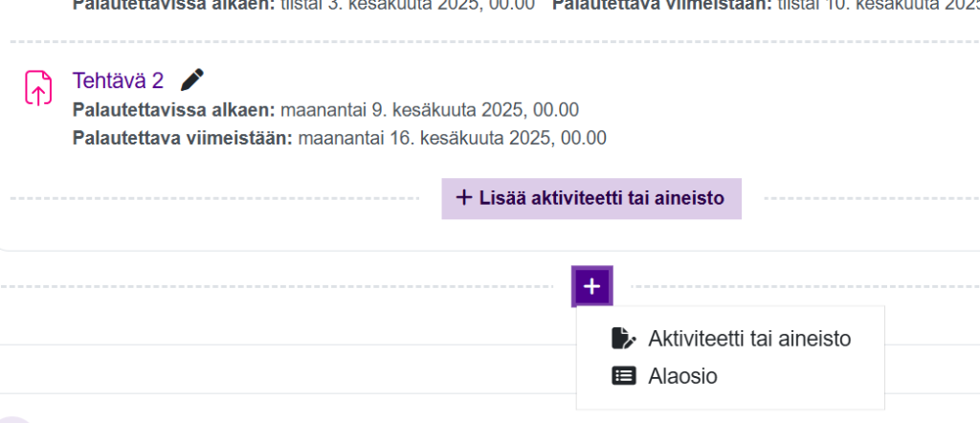Viewport: 980px width, 423px height.
Task: Click the due date maanantai 16. kesäkuuta 2025
Action: tap(452, 138)
